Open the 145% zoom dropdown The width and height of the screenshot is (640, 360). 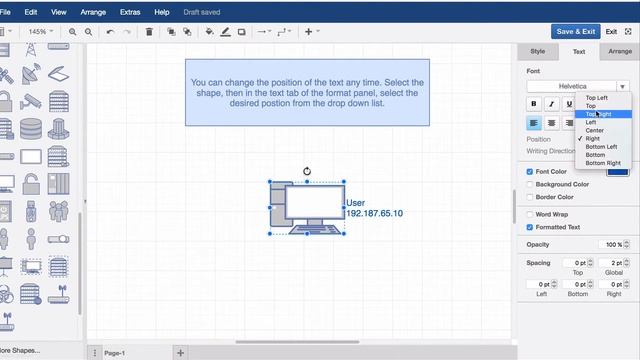click(x=40, y=31)
